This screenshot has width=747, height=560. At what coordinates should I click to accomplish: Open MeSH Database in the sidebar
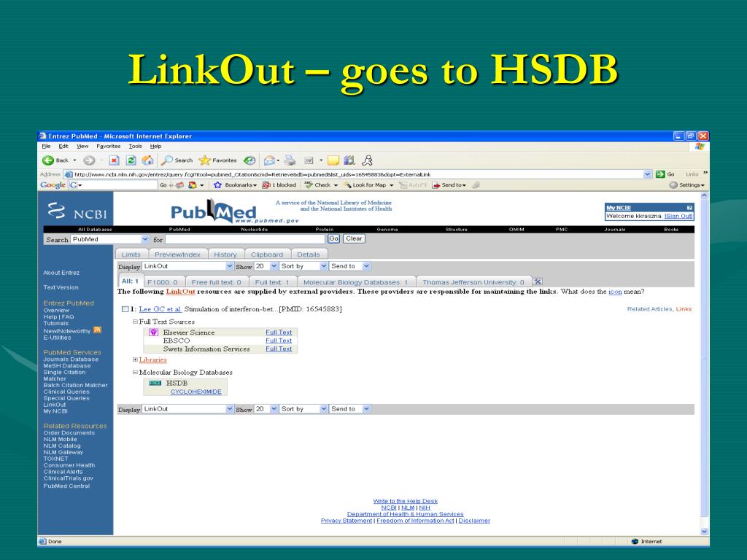click(x=66, y=366)
